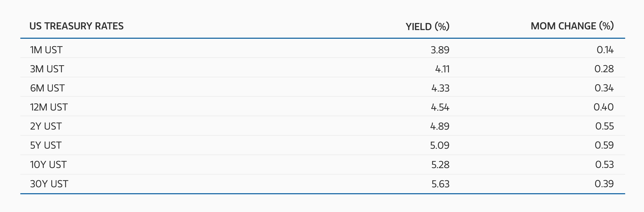Click the 0.14 MoM change value

[605, 50]
